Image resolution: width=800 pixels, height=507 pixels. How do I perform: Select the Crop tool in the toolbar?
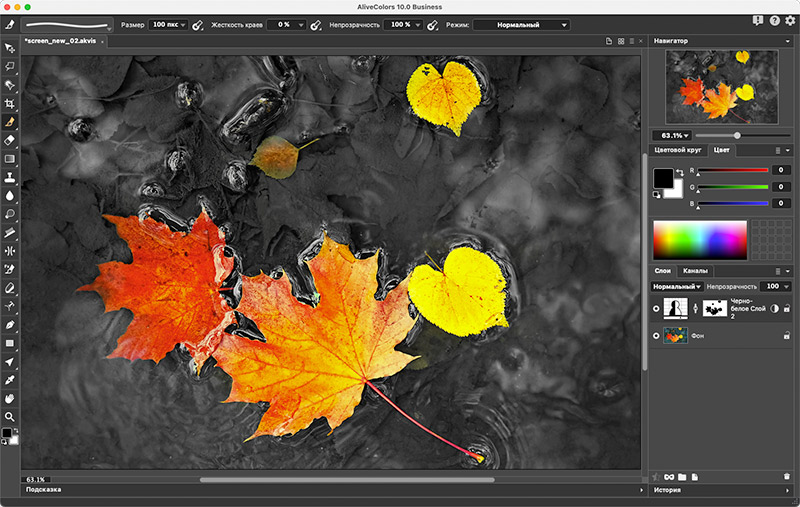[x=10, y=103]
